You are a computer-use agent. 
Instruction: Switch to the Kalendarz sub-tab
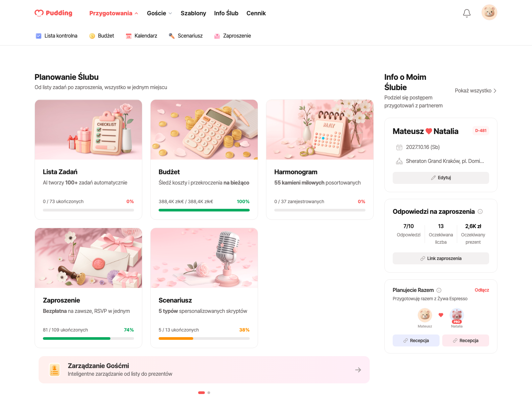[x=141, y=36]
